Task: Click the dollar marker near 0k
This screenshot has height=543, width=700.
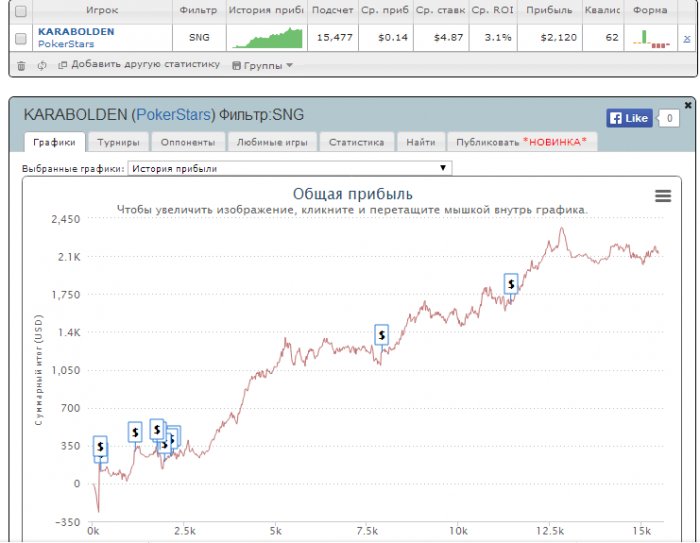Action: click(x=100, y=446)
